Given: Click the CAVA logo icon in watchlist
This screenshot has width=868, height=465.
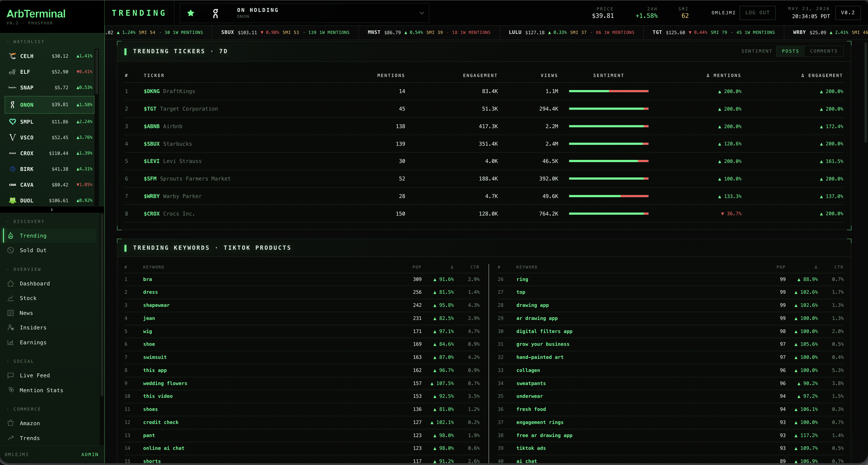Looking at the screenshot, I should pos(12,185).
